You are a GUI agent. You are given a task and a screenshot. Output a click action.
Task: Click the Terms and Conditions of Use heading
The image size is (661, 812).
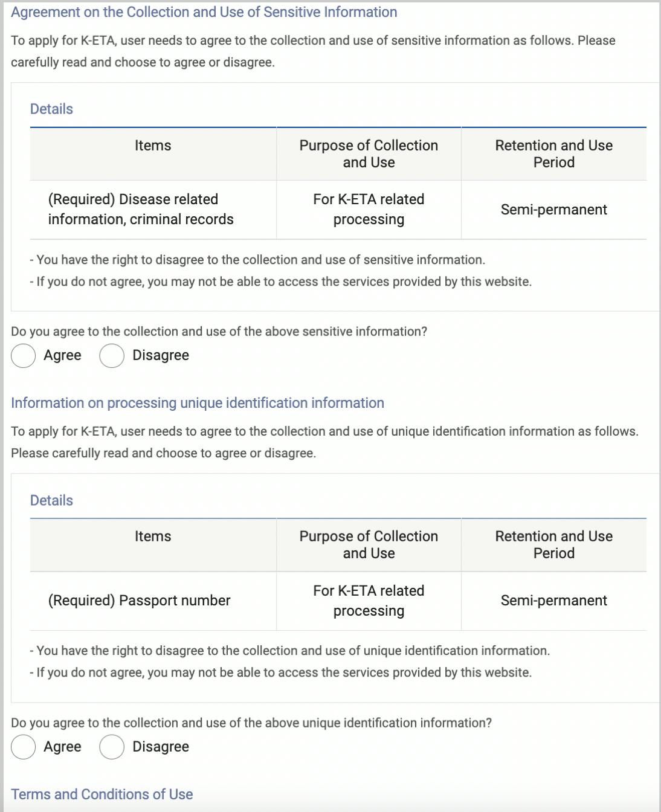[x=102, y=794]
